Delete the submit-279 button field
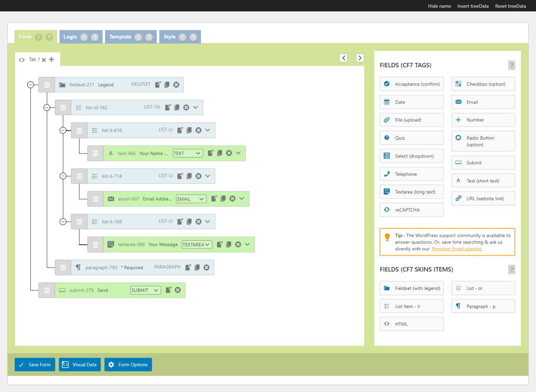The image size is (536, 392). (178, 290)
